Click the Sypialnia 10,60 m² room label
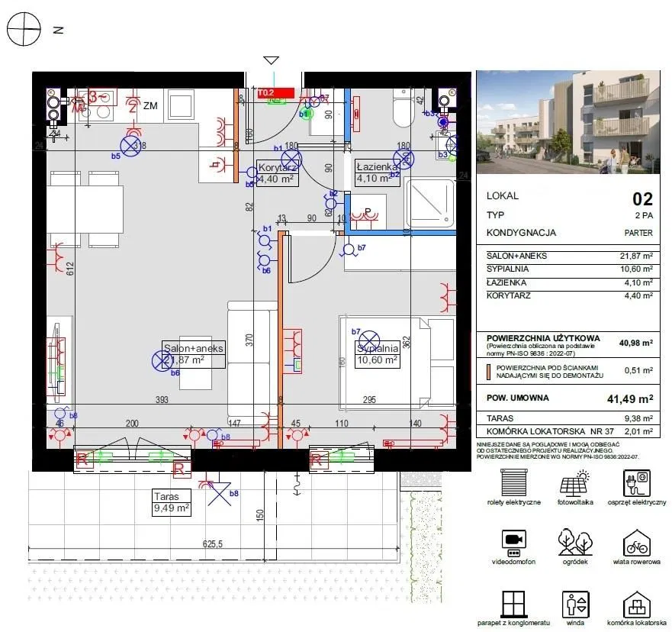672x632 pixels. pyautogui.click(x=378, y=354)
